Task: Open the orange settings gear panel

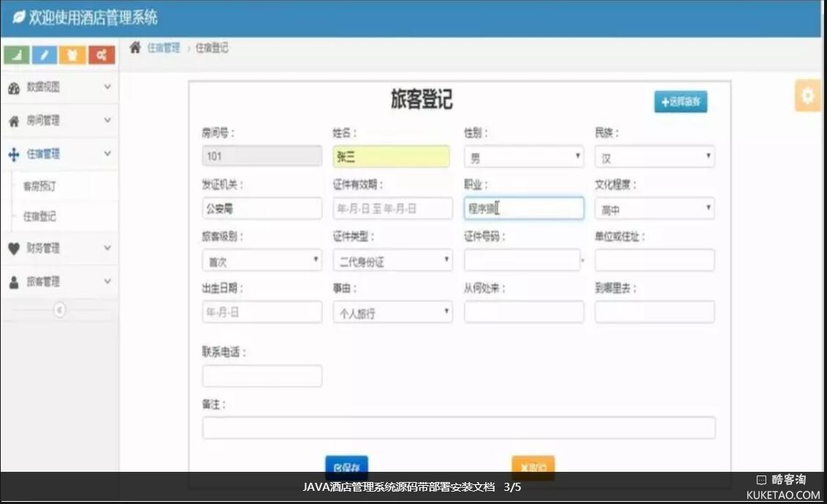Action: [807, 96]
